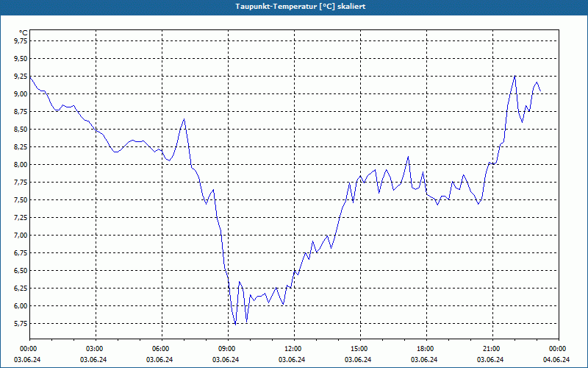Click the 8,00 y-axis label
This screenshot has height=368, width=588.
pyautogui.click(x=21, y=164)
